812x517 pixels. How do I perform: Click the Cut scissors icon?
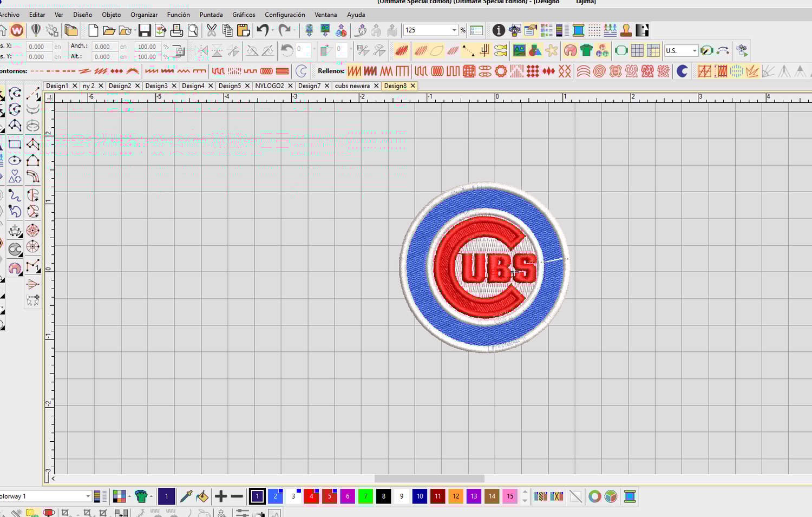click(211, 30)
